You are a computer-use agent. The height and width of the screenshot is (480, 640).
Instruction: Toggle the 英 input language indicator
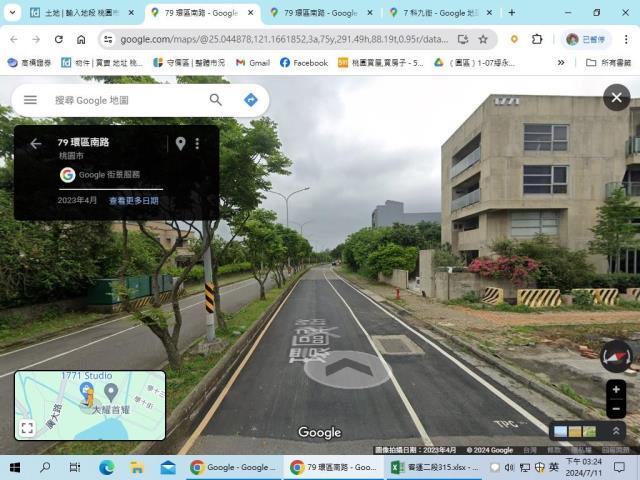click(x=553, y=467)
